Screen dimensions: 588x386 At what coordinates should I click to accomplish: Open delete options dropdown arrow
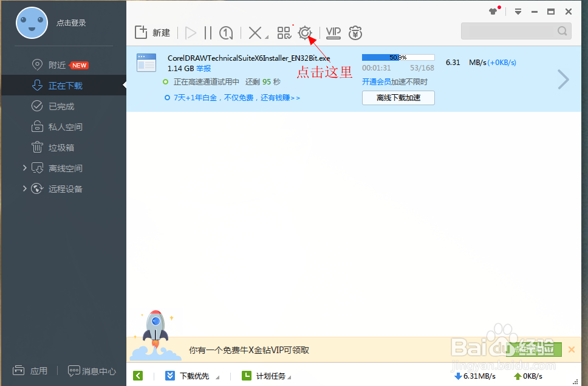point(267,36)
